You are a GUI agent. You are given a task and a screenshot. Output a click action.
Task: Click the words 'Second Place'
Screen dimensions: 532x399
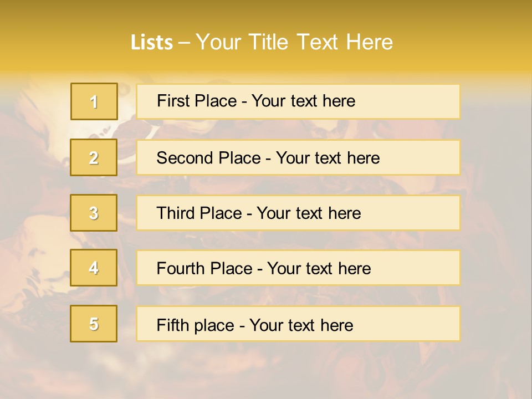pyautogui.click(x=209, y=158)
